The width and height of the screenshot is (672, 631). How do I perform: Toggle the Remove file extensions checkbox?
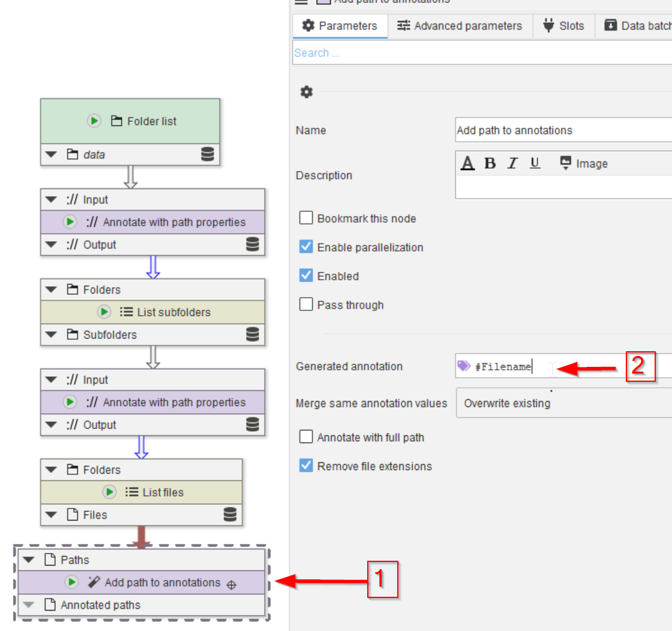pos(306,466)
